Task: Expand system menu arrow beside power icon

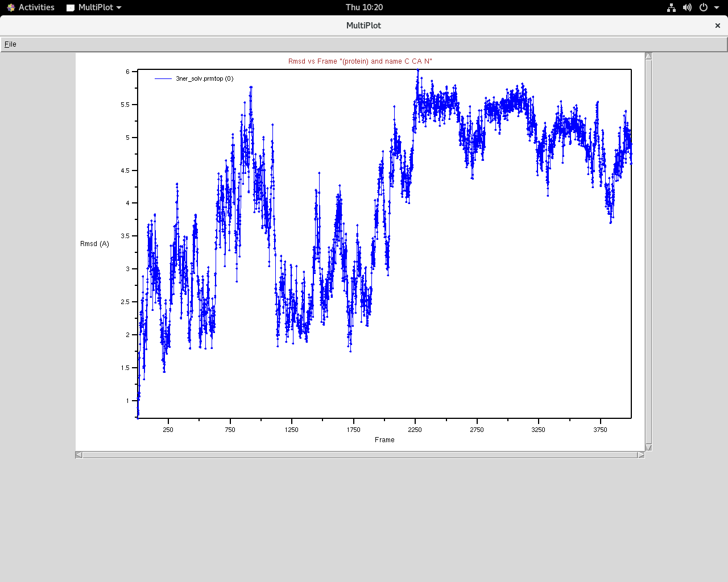Action: (x=717, y=7)
